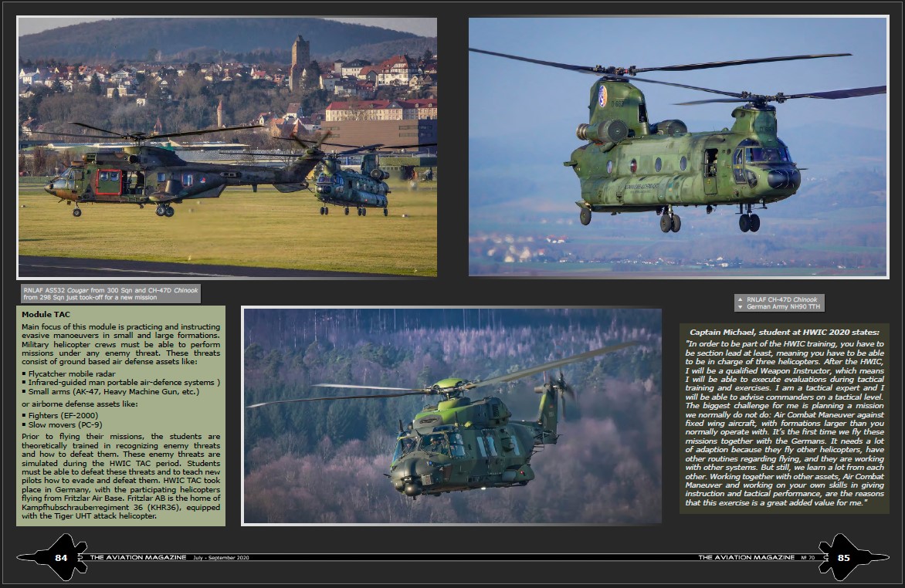Click page number 84 in the footer
Viewport: 905px width, 588px height.
(x=61, y=557)
